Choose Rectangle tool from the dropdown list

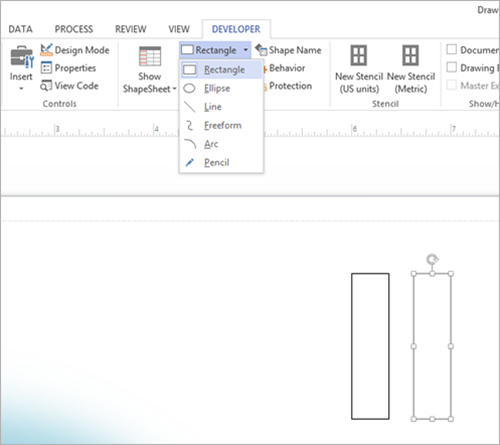(221, 70)
